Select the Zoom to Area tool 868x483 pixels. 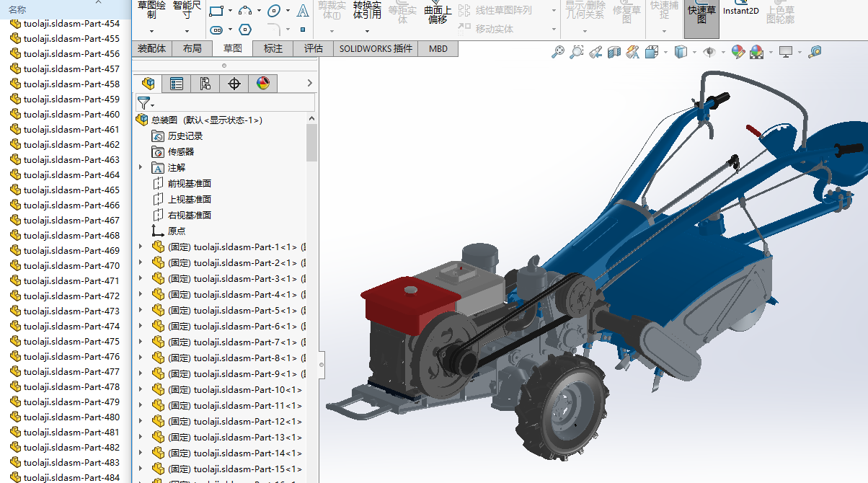tap(576, 52)
